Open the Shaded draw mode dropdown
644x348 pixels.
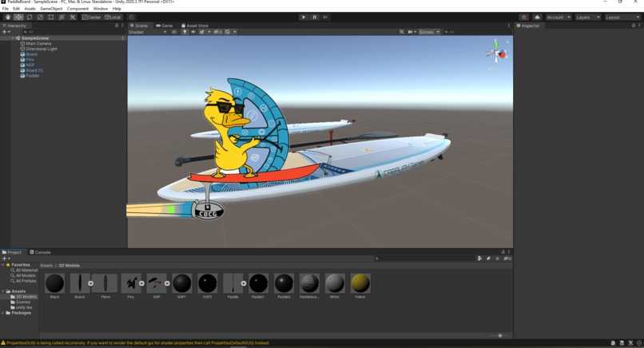click(148, 32)
